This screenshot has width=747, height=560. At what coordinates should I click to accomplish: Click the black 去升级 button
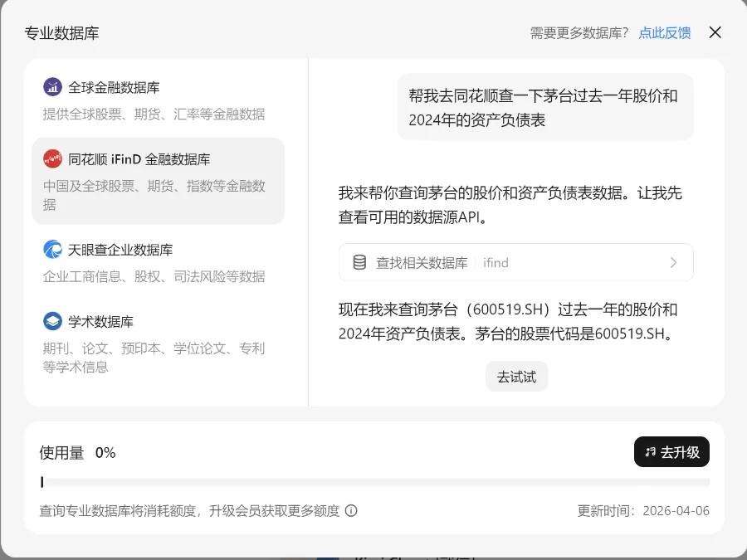pos(671,452)
